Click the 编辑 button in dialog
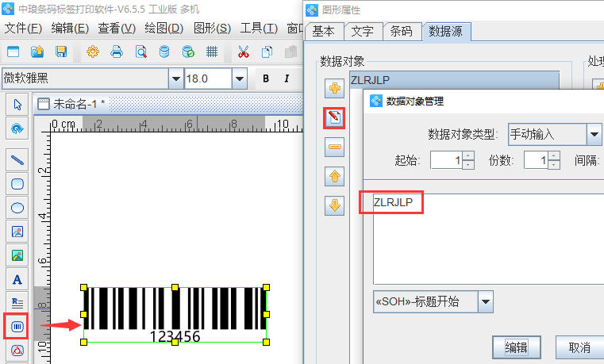 (517, 347)
